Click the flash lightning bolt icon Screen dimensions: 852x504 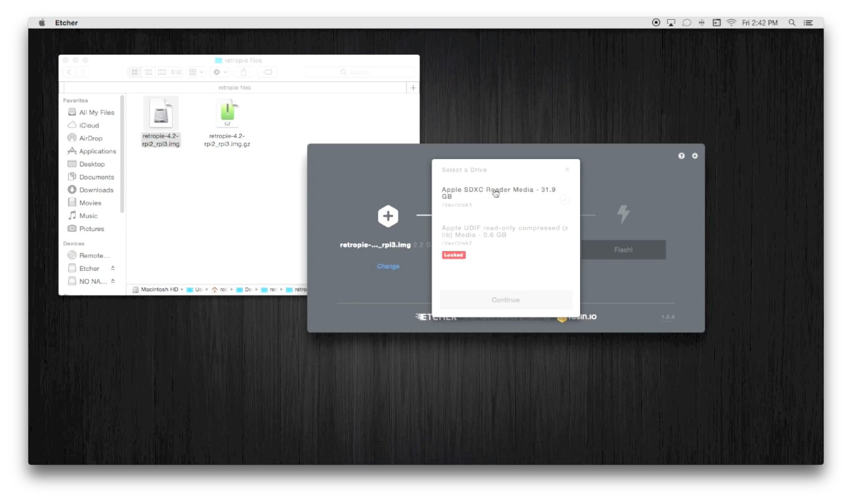point(623,214)
